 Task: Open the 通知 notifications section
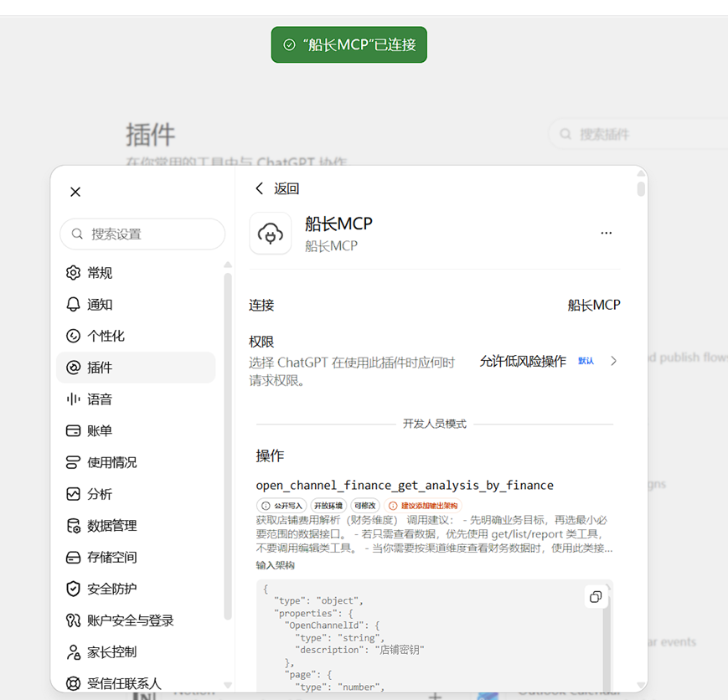click(x=136, y=305)
